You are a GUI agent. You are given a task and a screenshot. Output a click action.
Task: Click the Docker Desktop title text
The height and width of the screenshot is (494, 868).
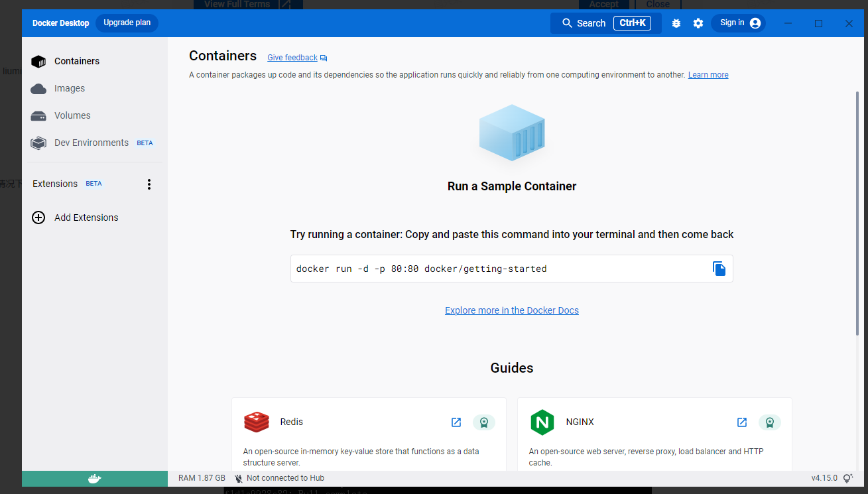(x=60, y=23)
